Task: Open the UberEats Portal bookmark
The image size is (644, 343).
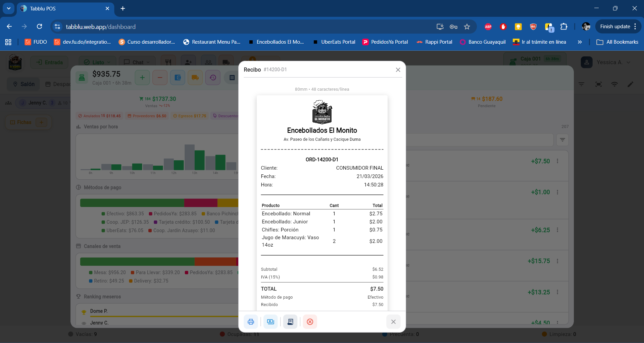Action: point(334,42)
